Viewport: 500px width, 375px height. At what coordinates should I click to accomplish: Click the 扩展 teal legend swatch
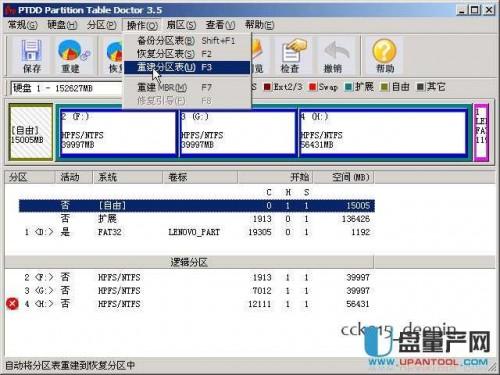coord(349,87)
